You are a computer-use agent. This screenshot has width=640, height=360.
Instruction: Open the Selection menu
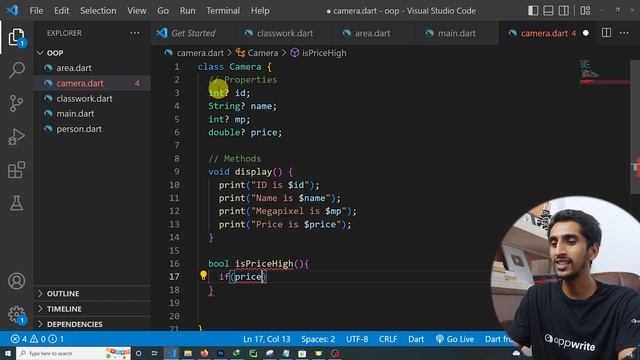[x=98, y=11]
